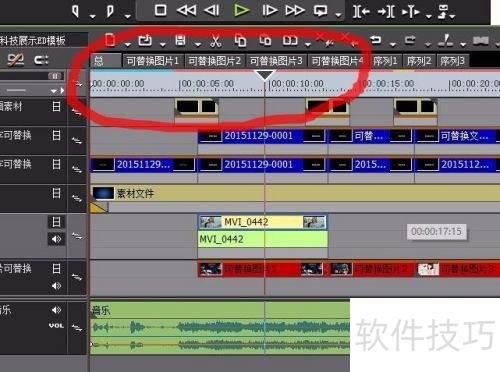This screenshot has width=500, height=372.
Task: Click the Loop playback icon
Action: (320, 11)
